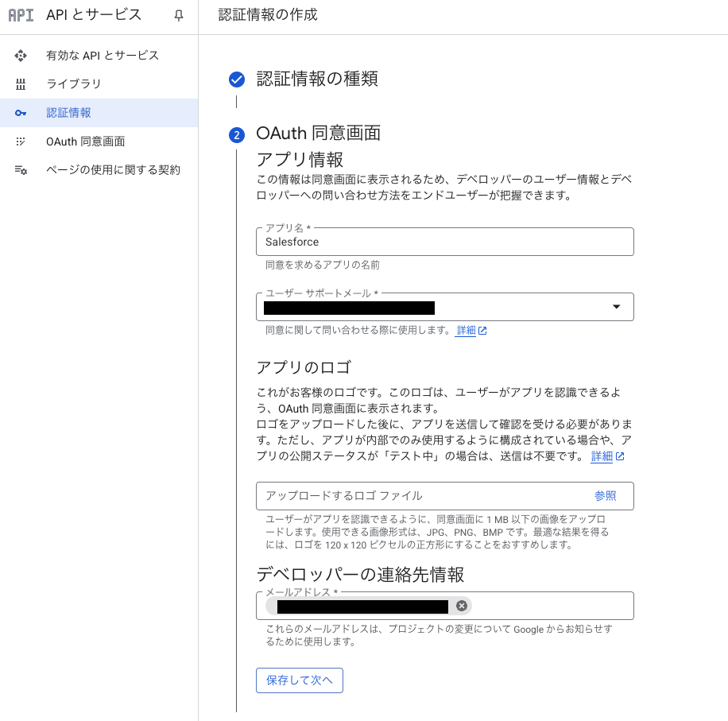This screenshot has width=728, height=721.
Task: Click the アプリ名 field containing Salesforce
Action: (x=444, y=242)
